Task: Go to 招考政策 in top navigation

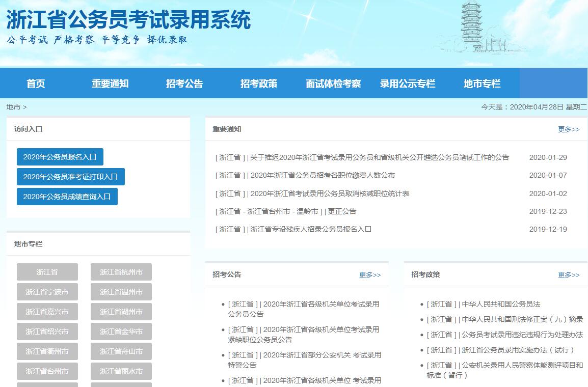Action: [259, 84]
